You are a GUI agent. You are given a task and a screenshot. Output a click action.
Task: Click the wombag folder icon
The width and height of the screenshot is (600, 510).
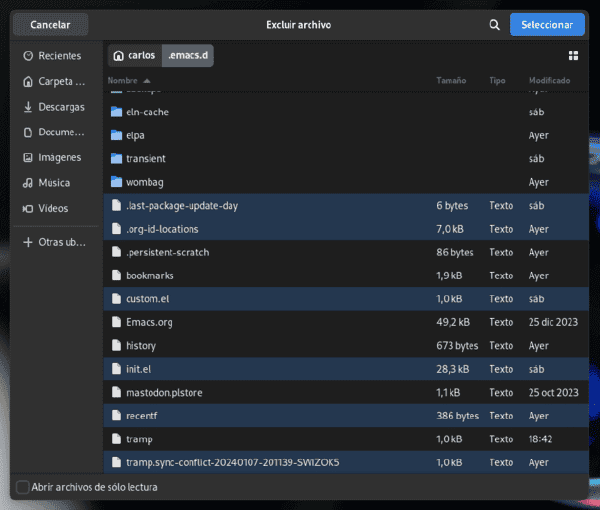(x=116, y=182)
